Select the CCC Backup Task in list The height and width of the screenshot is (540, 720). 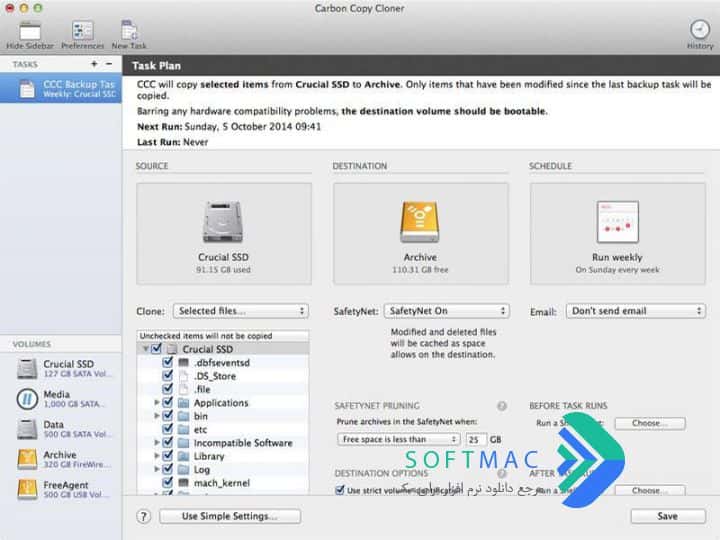click(x=61, y=89)
